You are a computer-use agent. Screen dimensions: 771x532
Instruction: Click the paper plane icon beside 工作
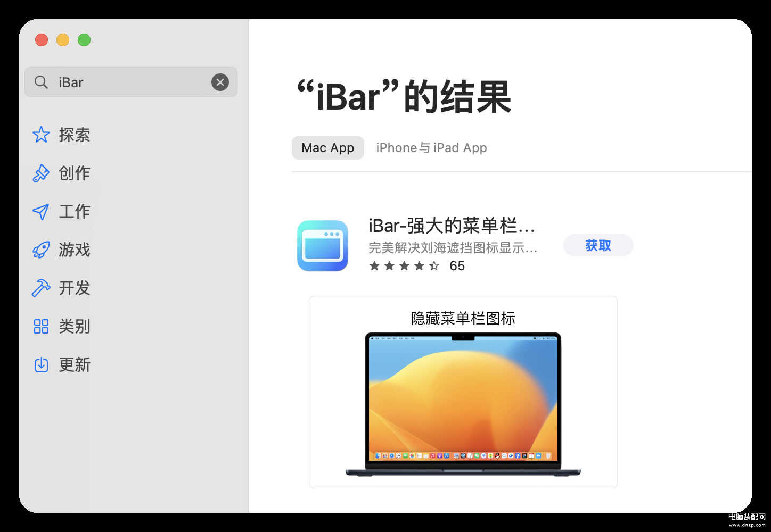pos(41,211)
